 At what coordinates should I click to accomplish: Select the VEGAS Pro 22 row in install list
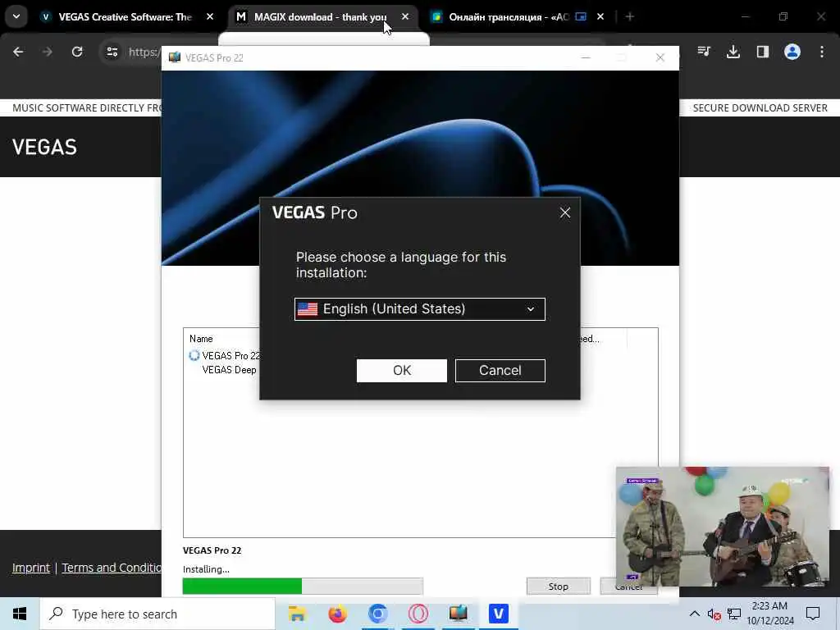coord(226,356)
